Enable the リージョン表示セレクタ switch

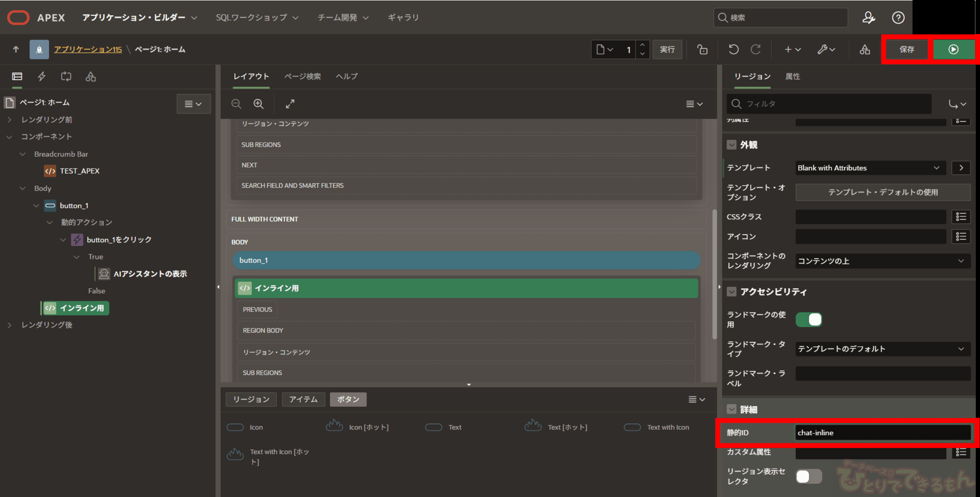click(808, 476)
